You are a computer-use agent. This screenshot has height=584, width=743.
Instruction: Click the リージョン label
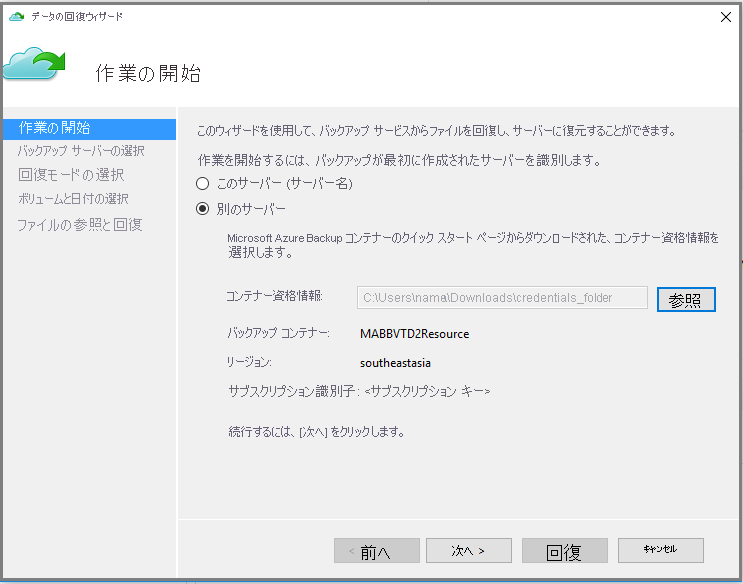249,363
